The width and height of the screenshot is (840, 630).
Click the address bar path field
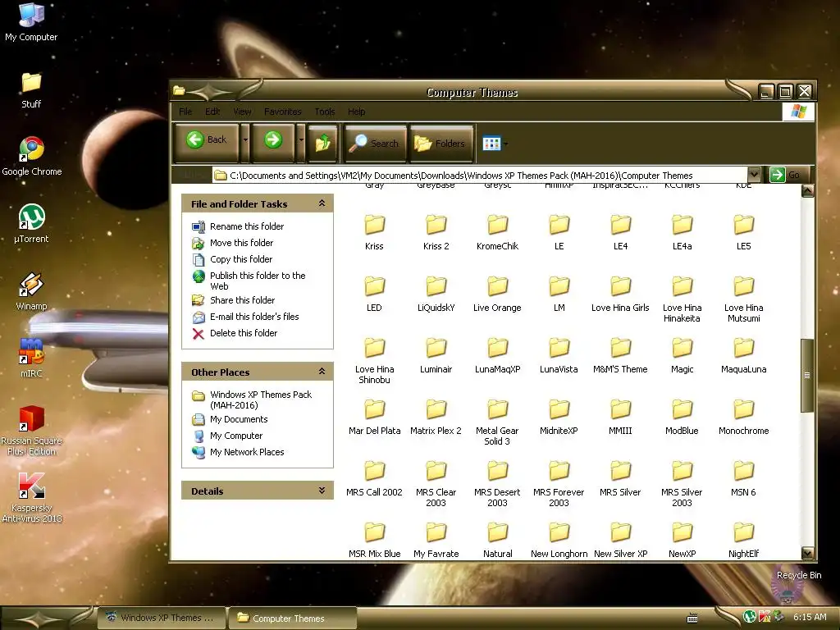[x=480, y=176]
